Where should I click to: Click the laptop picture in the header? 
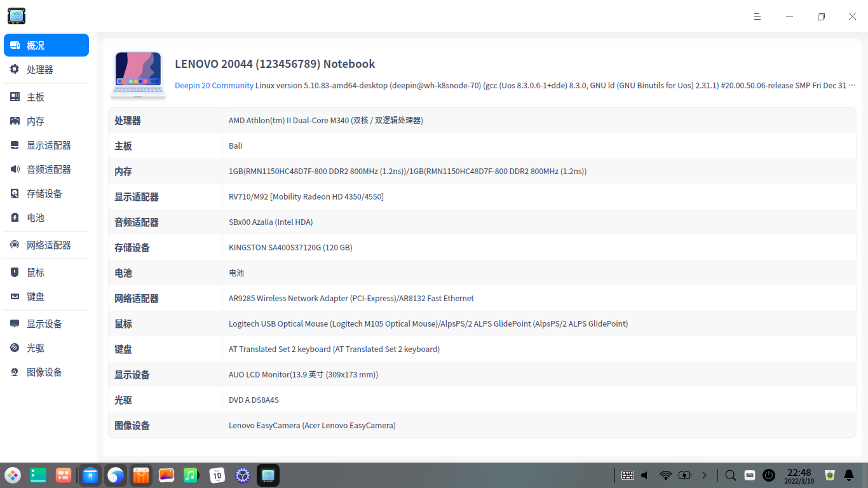click(x=139, y=75)
